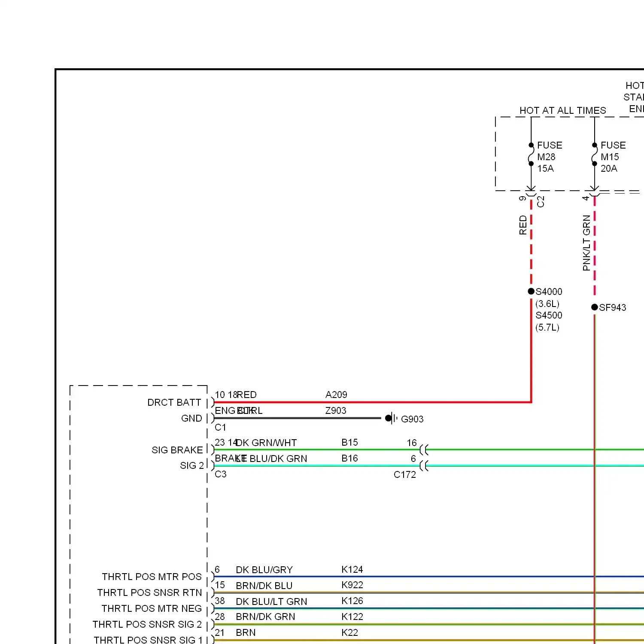Click the THRTL POS MTR POS label
The width and height of the screenshot is (644, 644).
click(152, 577)
